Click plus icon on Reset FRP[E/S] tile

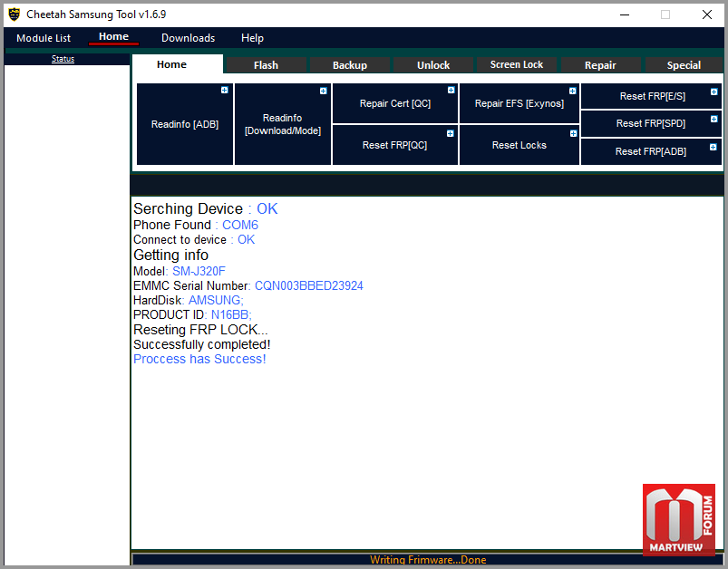click(714, 92)
